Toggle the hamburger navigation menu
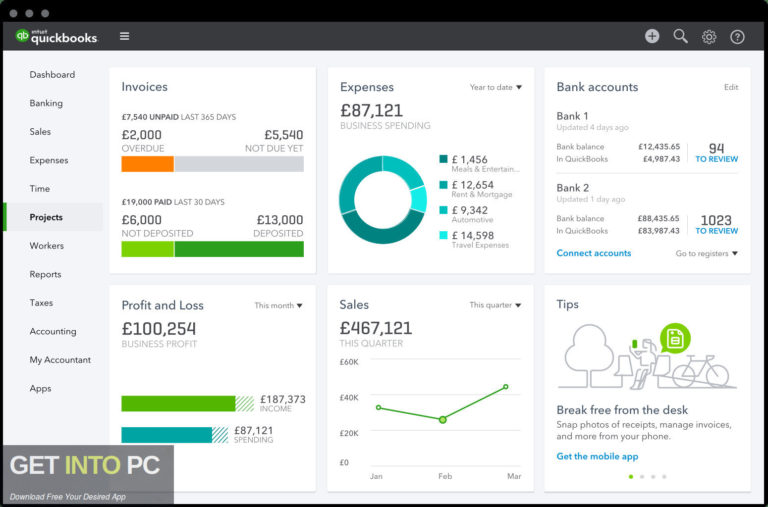 click(x=124, y=36)
